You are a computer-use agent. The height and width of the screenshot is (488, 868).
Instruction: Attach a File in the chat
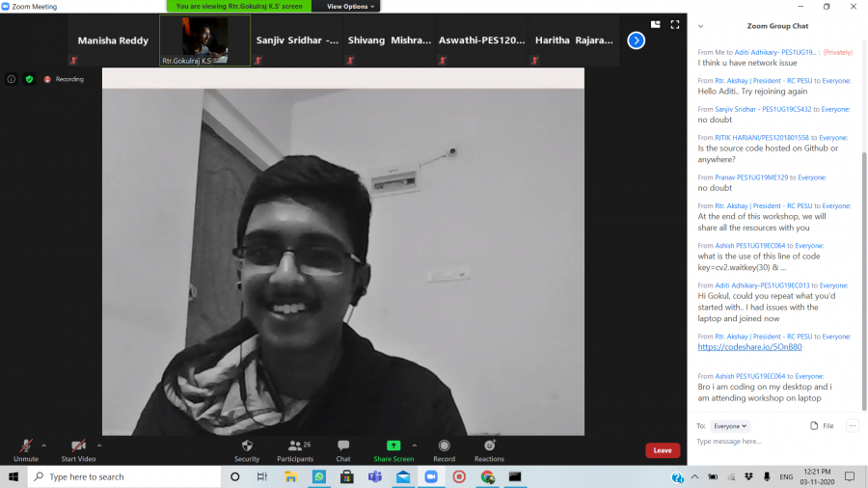point(822,425)
